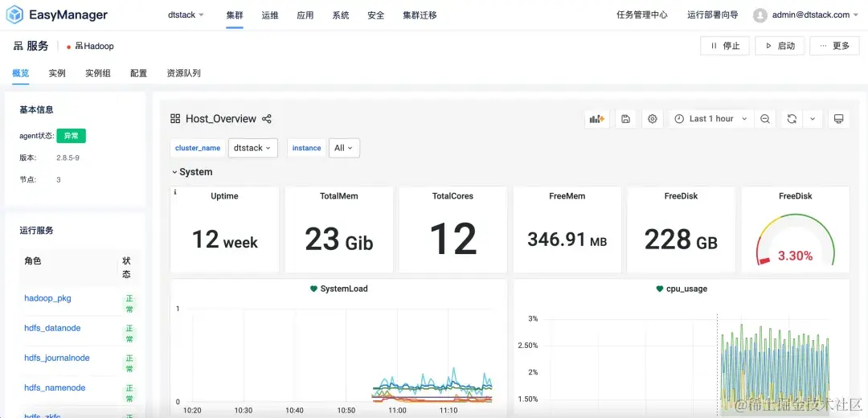Open the hdfs_journalnode role link
868x418 pixels.
coord(57,358)
